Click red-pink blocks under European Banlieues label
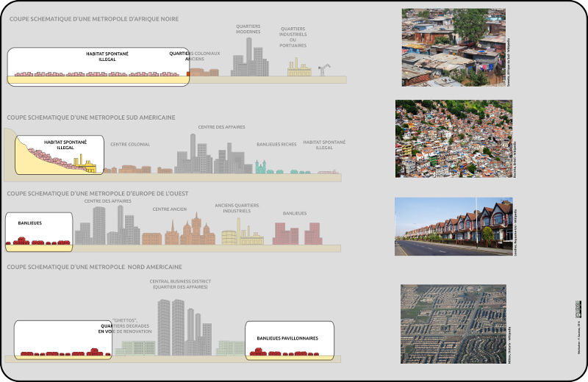The width and height of the screenshot is (588, 382). (x=297, y=234)
